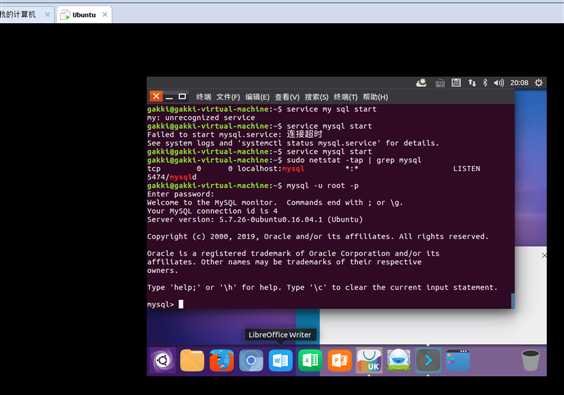This screenshot has height=395, width=564.
Task: Open the network connection indicator
Action: tap(472, 83)
